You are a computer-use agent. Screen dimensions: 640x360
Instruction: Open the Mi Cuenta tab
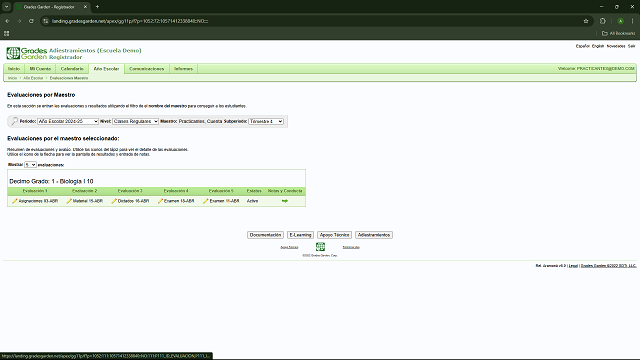pyautogui.click(x=40, y=69)
